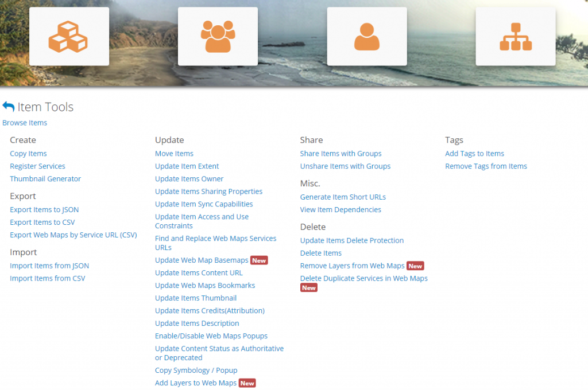The width and height of the screenshot is (588, 390).
Task: Open the Move Items tool
Action: coord(174,154)
